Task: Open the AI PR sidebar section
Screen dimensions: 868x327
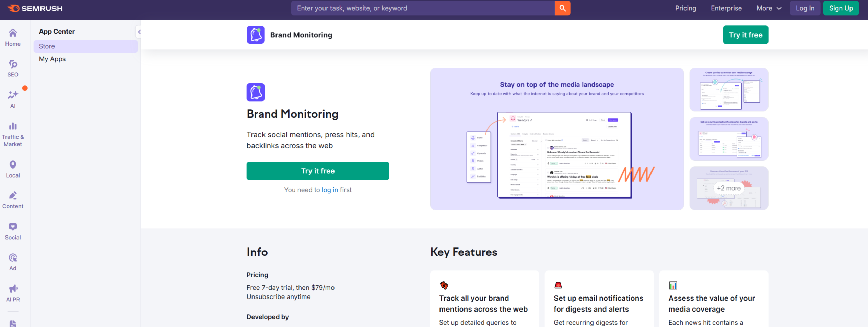Action: 13,293
